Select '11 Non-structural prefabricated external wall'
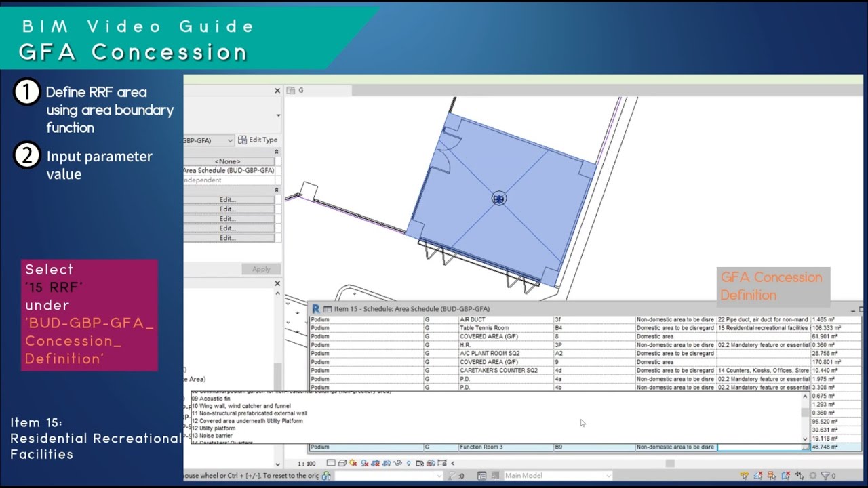The image size is (868, 488). pos(249,413)
